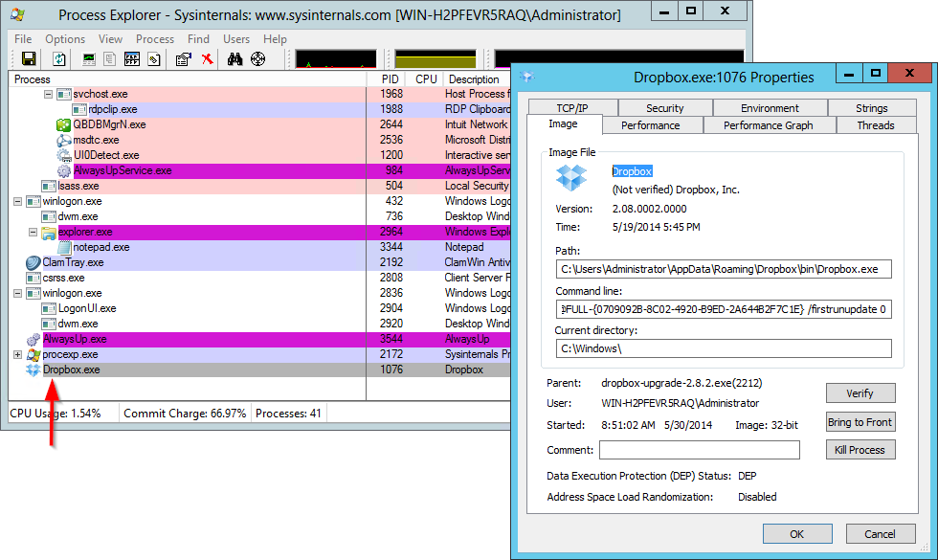Click the notepad.exe notepad icon

(64, 247)
